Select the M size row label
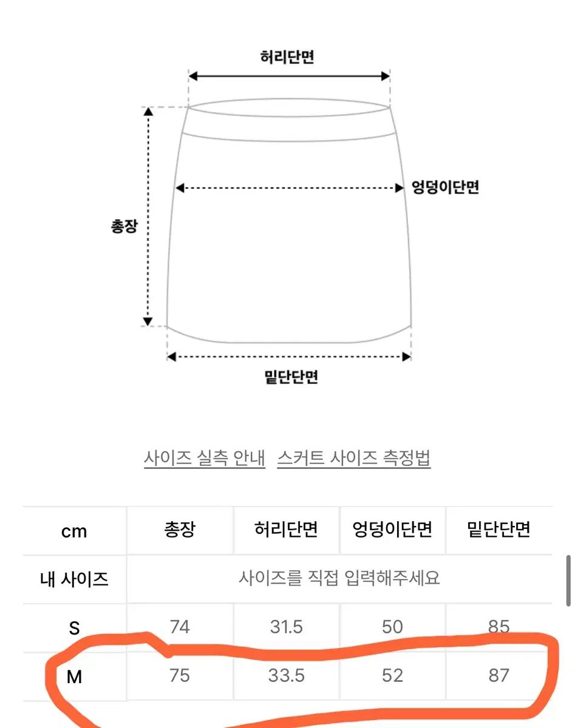This screenshot has width=575, height=728. (74, 676)
